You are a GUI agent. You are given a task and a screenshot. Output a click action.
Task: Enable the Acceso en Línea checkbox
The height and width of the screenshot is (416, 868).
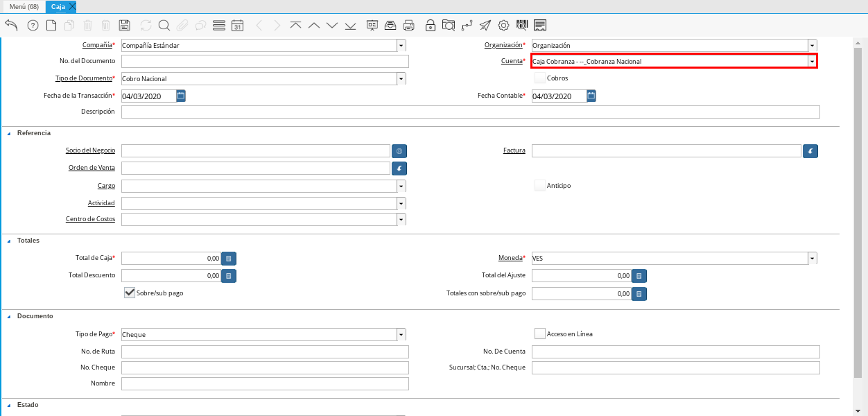tap(540, 333)
